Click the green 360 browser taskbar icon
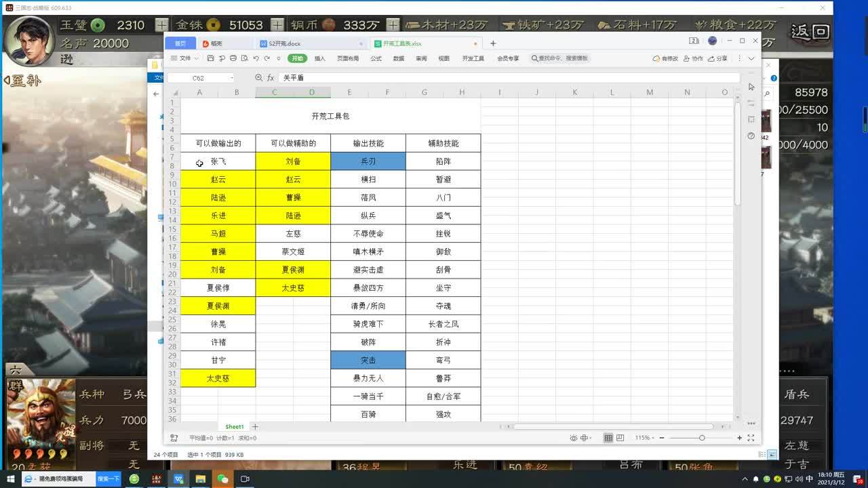This screenshot has height=488, width=868. click(x=134, y=479)
